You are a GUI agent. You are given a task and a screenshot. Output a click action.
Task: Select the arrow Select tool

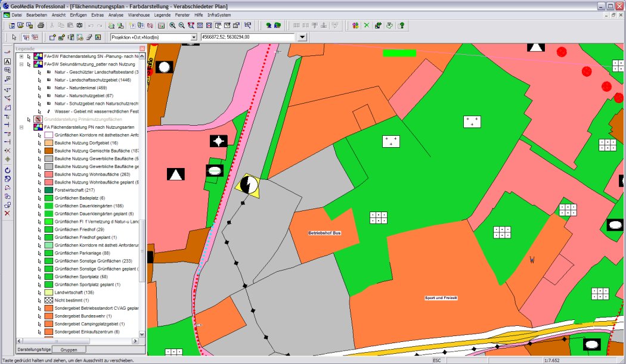[x=15, y=37]
